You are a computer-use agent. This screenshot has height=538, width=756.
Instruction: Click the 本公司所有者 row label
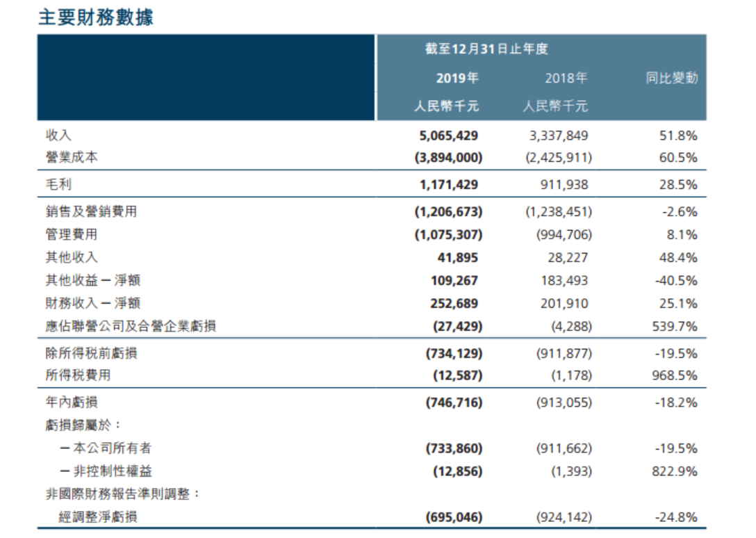[106, 448]
